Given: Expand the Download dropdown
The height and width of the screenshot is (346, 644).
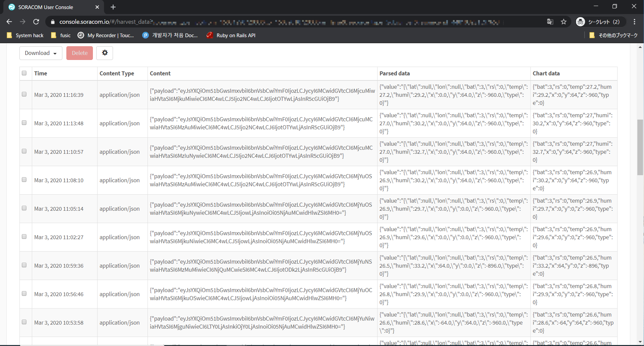Looking at the screenshot, I should click(41, 53).
